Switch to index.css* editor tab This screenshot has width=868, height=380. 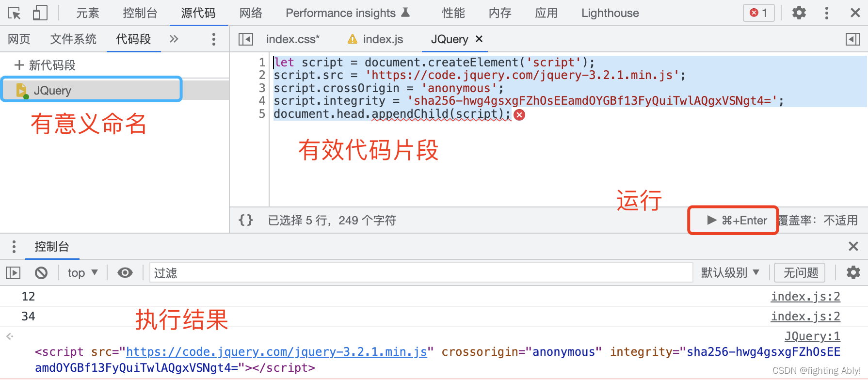(293, 39)
